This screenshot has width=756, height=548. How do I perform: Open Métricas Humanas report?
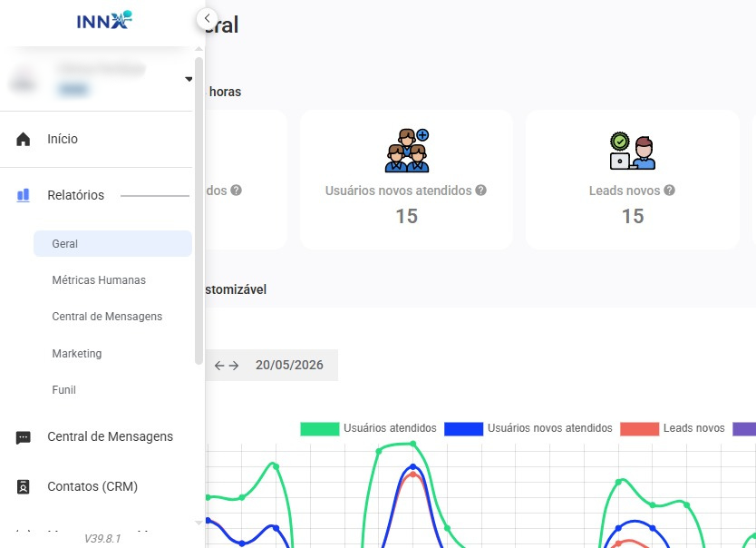pos(99,280)
